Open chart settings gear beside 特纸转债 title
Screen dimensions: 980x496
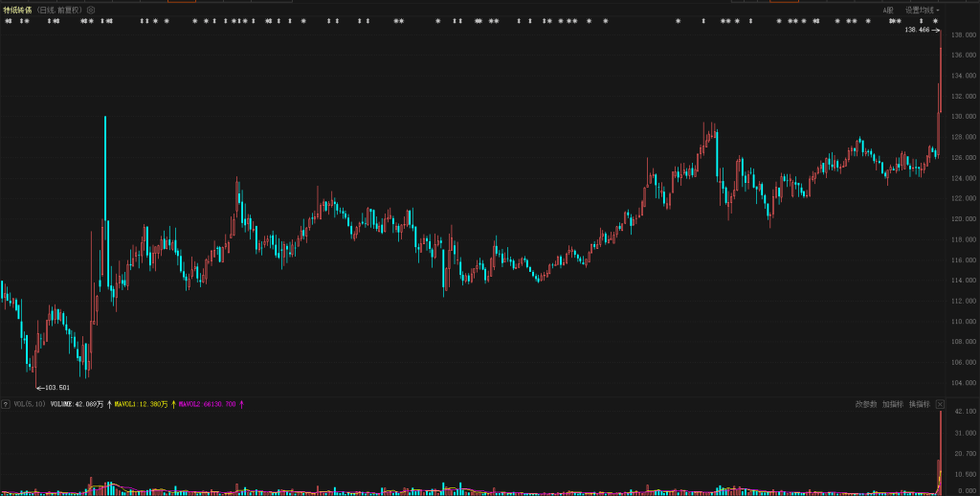pyautogui.click(x=91, y=10)
